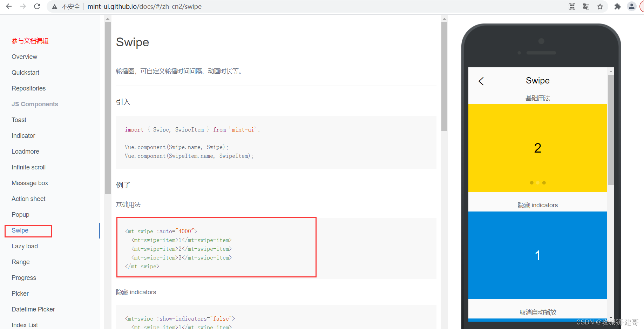Open the browser profile avatar
Image resolution: width=644 pixels, height=329 pixels.
pyautogui.click(x=632, y=6)
